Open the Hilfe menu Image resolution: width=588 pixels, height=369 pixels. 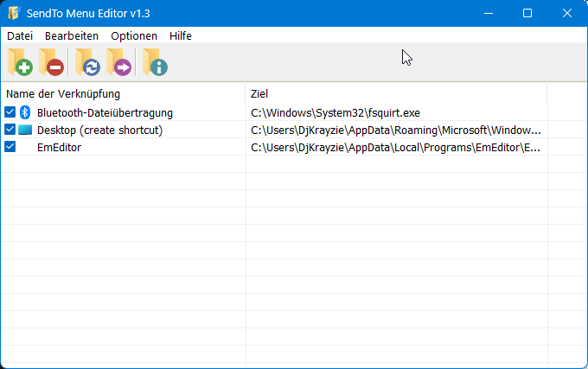181,36
